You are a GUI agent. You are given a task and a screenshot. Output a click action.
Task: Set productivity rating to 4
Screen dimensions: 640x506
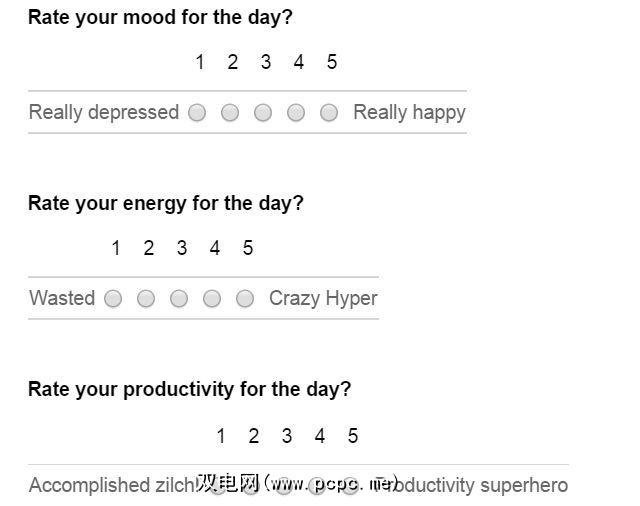(317, 487)
